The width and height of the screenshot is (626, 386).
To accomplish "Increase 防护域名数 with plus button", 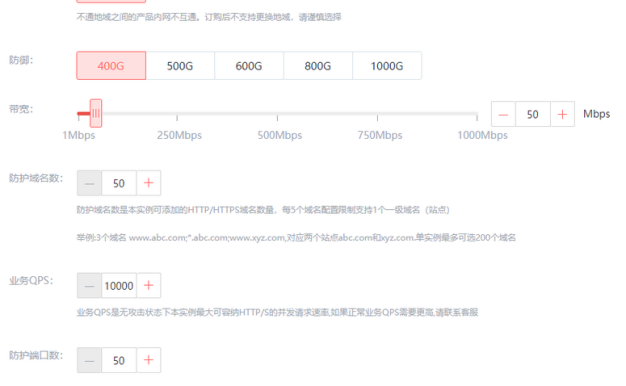I will pyautogui.click(x=149, y=183).
